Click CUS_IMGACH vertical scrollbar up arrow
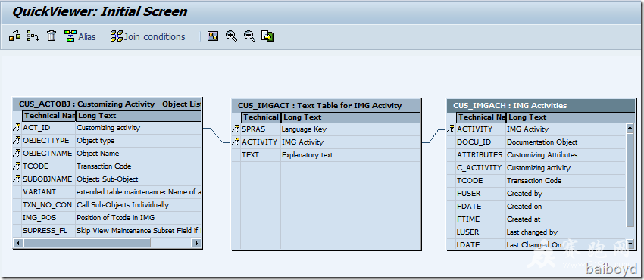The height and width of the screenshot is (280, 644). click(630, 129)
